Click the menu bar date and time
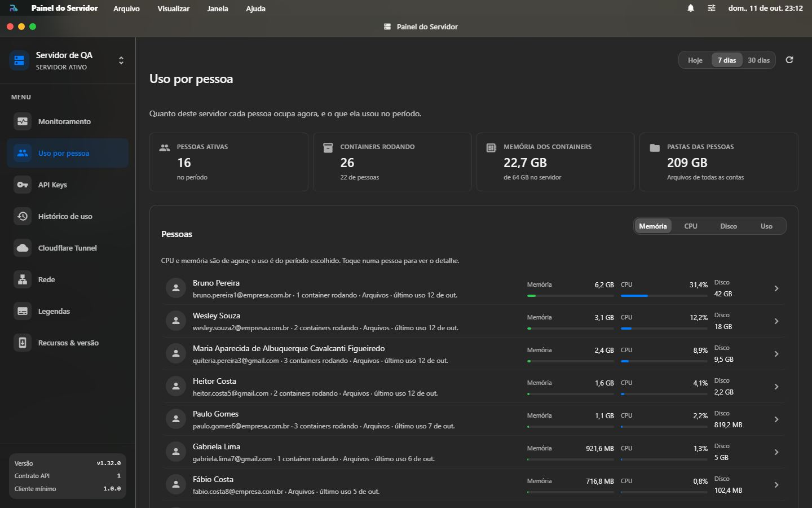Viewport: 812px width, 508px height. pos(765,8)
